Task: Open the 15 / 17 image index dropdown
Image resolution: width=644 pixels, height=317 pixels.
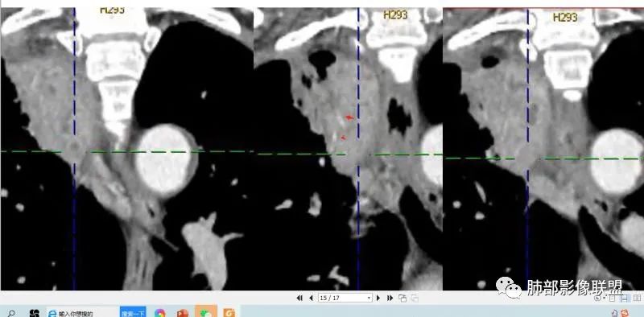Action: point(345,298)
